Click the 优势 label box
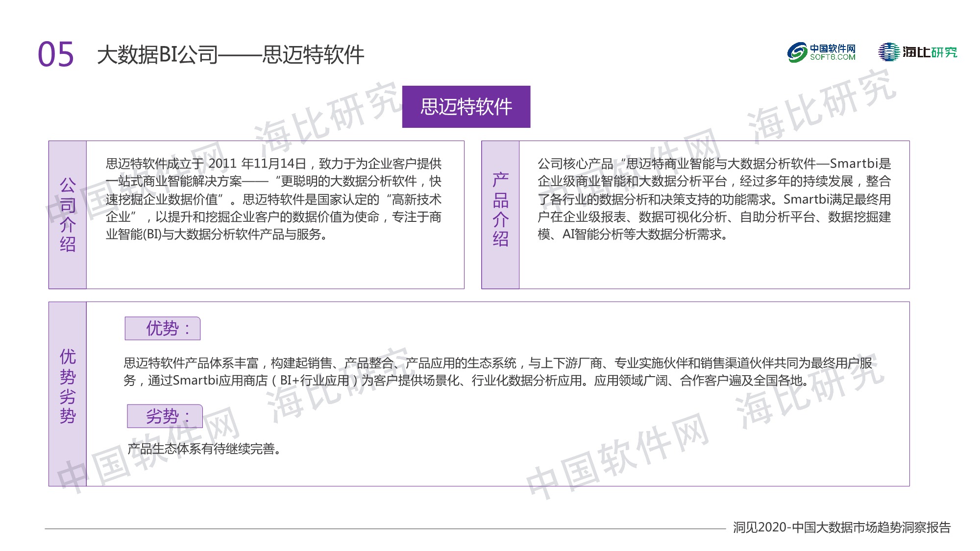This screenshot has height=551, width=980. [164, 329]
